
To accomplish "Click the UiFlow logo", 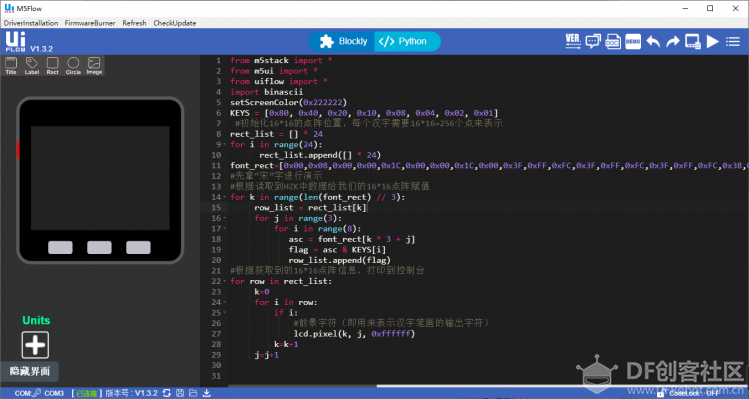I will (15, 41).
